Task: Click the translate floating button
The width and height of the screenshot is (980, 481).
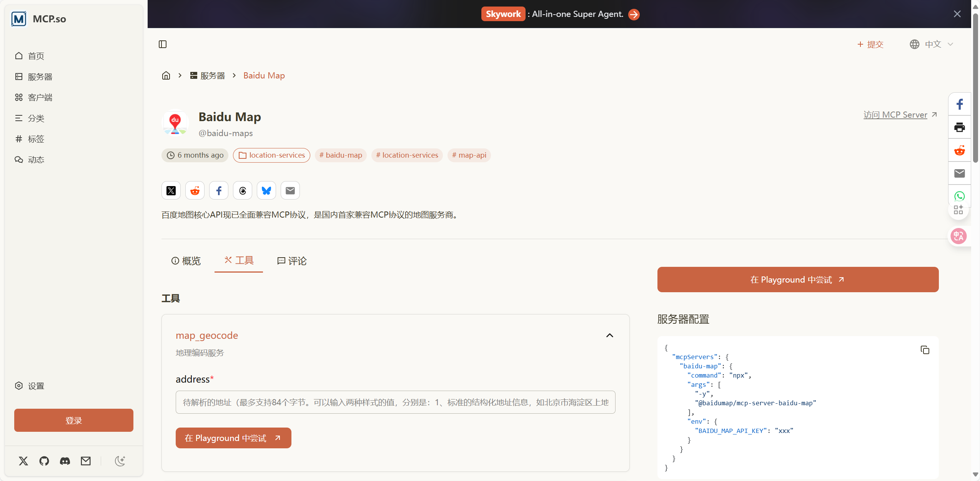Action: pos(958,236)
